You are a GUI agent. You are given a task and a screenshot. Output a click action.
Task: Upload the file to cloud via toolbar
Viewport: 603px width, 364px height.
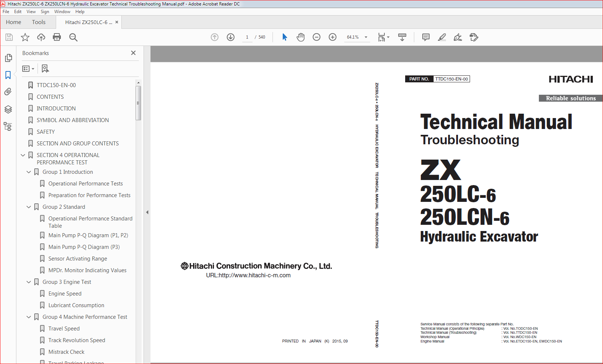coord(41,37)
